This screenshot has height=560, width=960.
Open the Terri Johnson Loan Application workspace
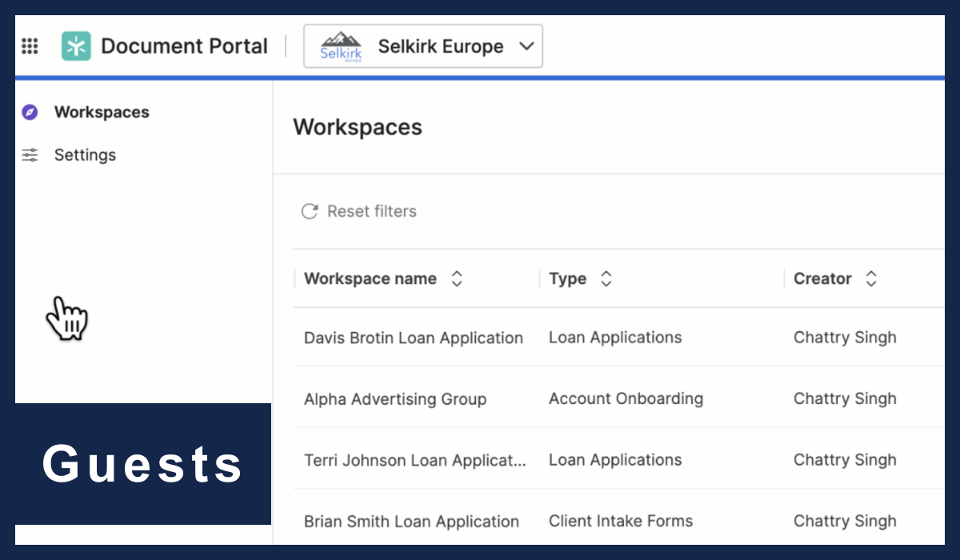point(414,460)
